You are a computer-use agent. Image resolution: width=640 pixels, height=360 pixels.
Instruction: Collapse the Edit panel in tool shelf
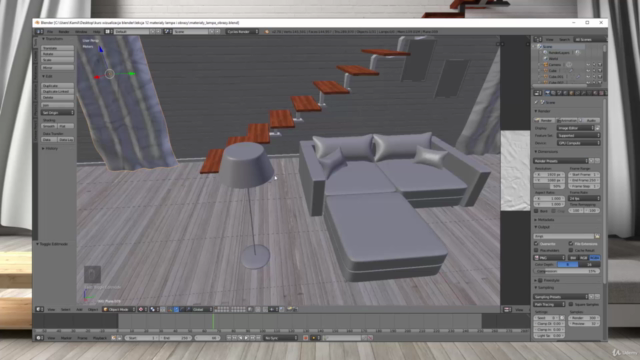click(47, 76)
